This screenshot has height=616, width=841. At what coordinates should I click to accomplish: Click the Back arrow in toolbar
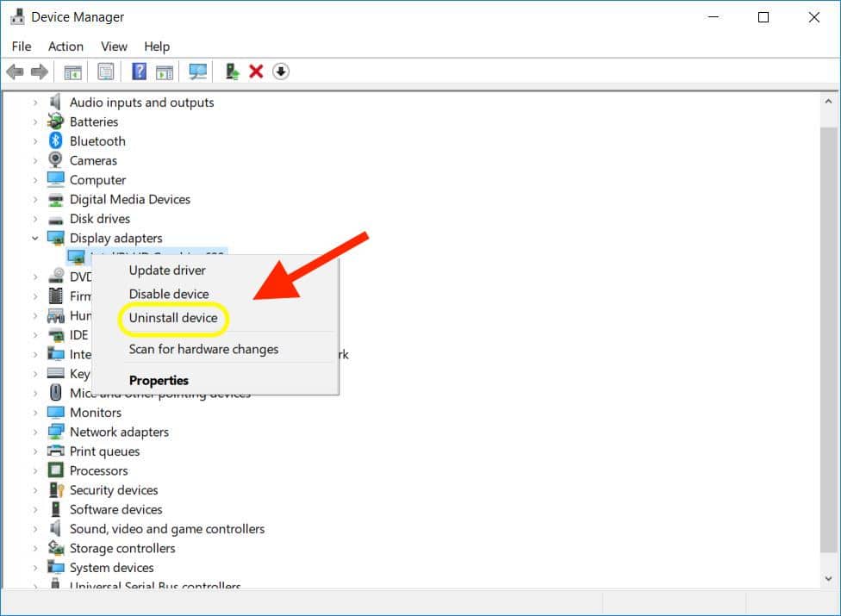click(x=15, y=72)
